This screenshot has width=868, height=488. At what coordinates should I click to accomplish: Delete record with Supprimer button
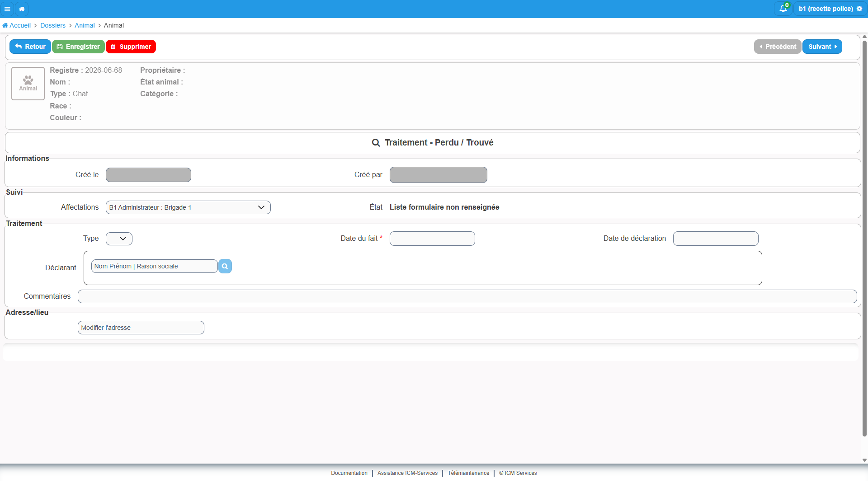pyautogui.click(x=131, y=47)
